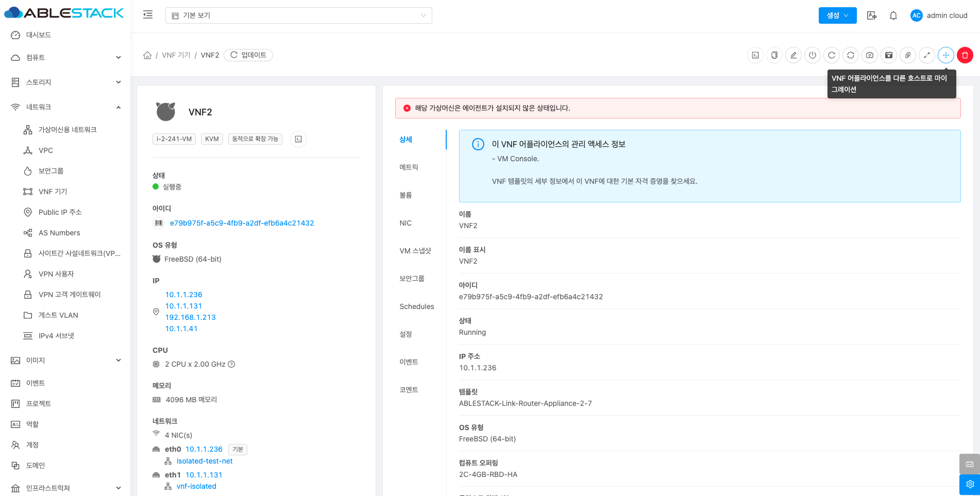Click the migrate to another host icon
The image size is (980, 496).
(x=946, y=55)
